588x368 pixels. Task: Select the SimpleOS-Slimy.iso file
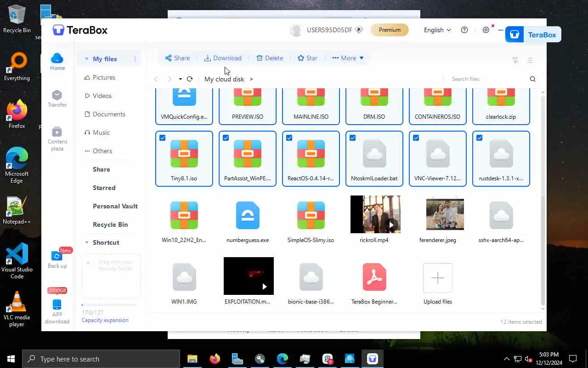pyautogui.click(x=311, y=220)
